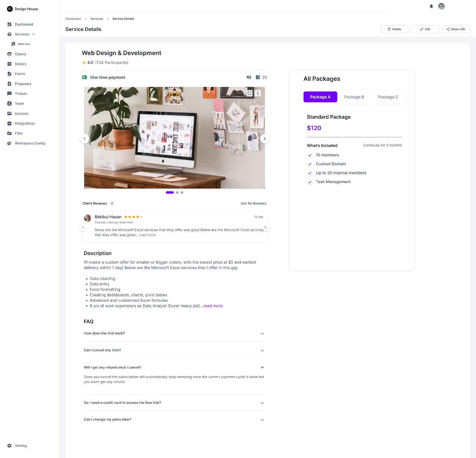This screenshot has width=476, height=458.
Task: Toggle service visibility with the eye icon
Action: (x=249, y=77)
